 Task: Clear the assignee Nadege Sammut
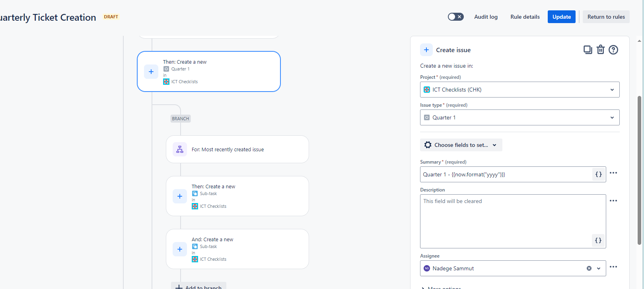click(589, 268)
